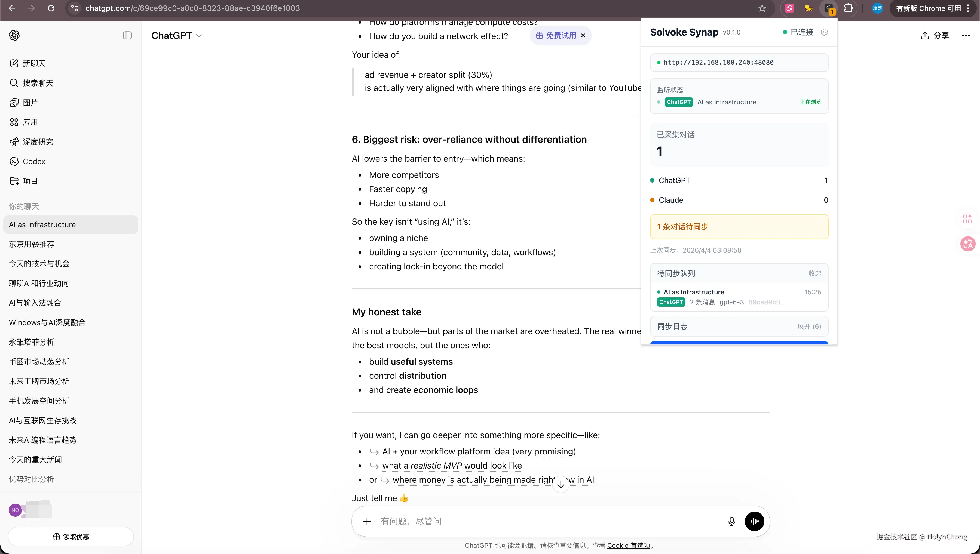This screenshot has height=554, width=980.
Task: Open the 东京用餐推荐 chat
Action: click(x=32, y=244)
